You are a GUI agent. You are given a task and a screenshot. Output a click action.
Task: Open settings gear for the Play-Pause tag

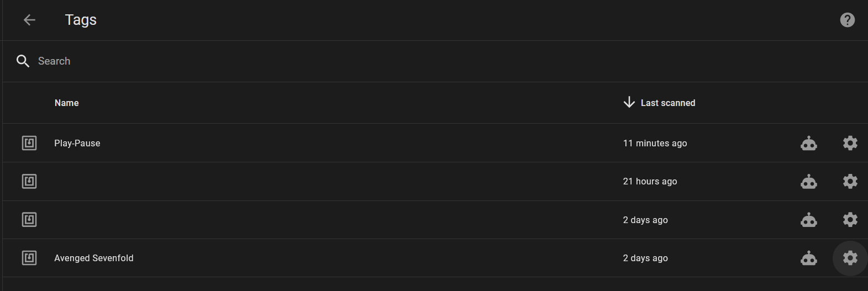click(850, 143)
